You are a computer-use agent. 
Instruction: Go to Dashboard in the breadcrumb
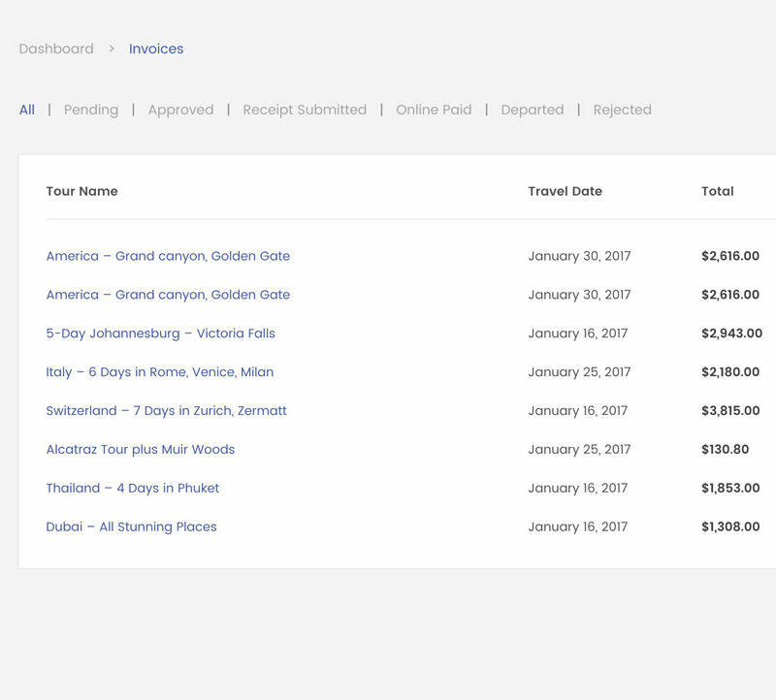click(x=56, y=48)
